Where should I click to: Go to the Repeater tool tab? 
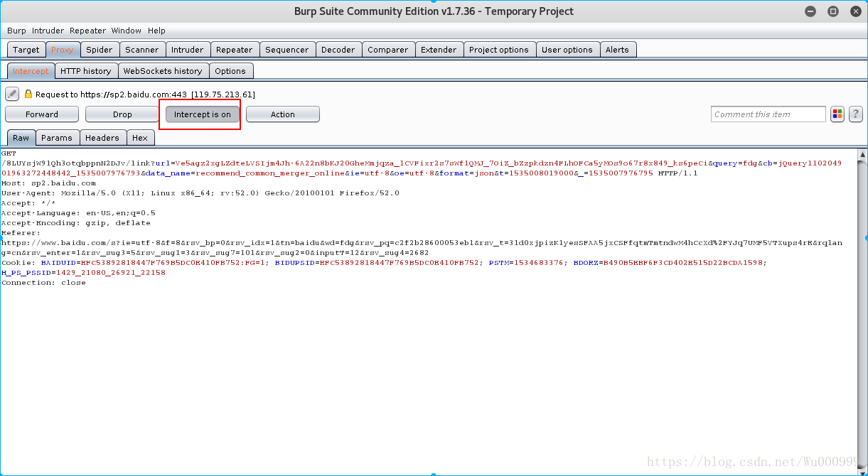tap(235, 50)
